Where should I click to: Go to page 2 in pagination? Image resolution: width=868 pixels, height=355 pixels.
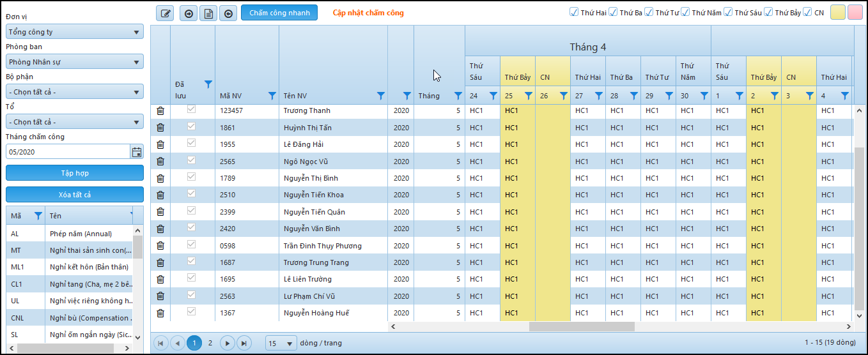pos(210,343)
